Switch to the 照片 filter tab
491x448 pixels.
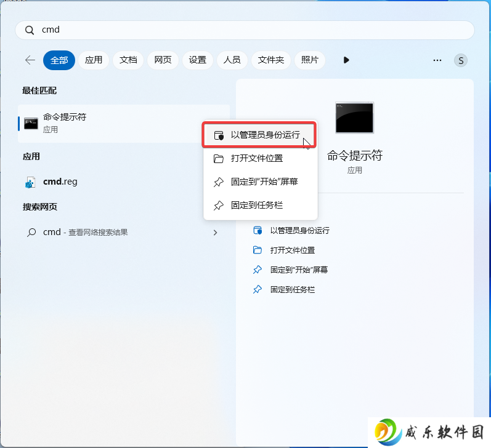point(310,60)
